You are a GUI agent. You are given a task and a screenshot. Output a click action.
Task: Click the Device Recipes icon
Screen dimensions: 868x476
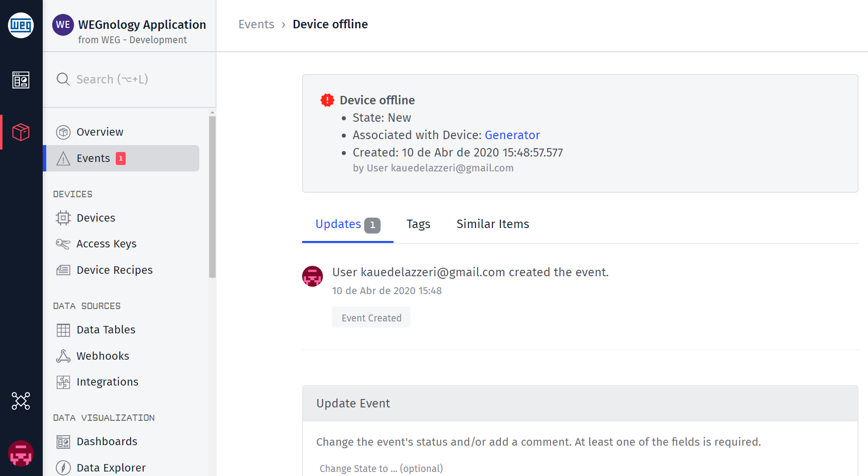click(63, 270)
